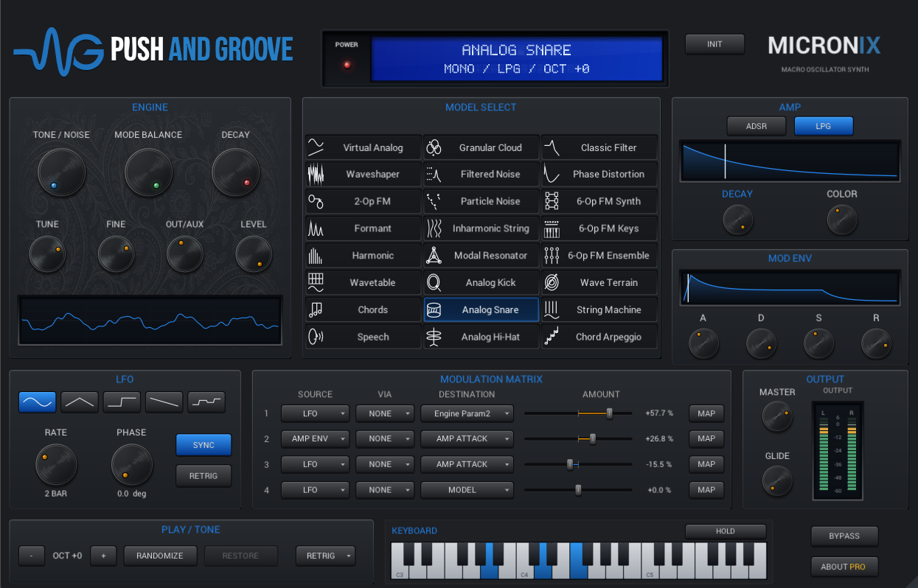Screen dimensions: 918x588
Task: Toggle the LFO RETRIG button
Action: tap(204, 476)
